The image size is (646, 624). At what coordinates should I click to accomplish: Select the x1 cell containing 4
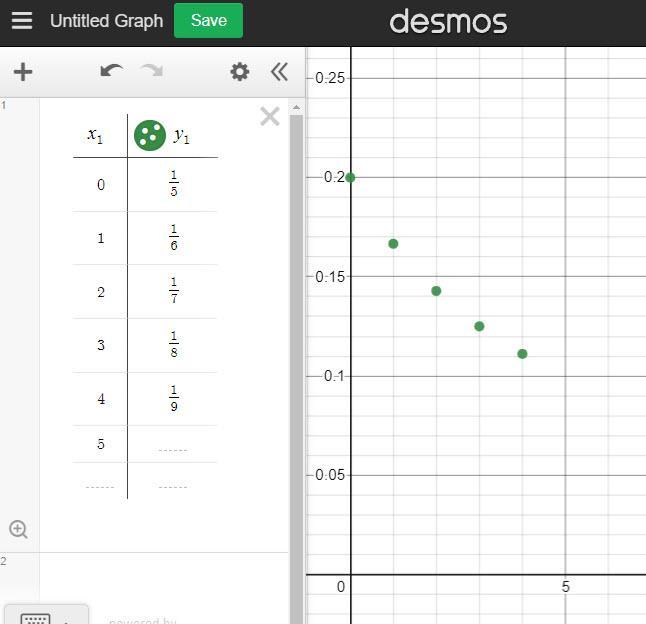pos(101,399)
